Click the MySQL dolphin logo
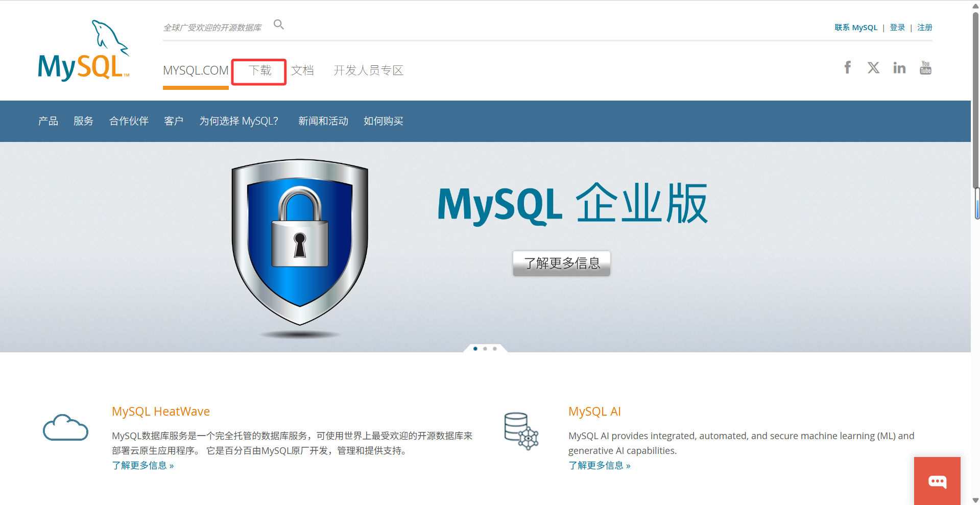Image resolution: width=980 pixels, height=505 pixels. [84, 51]
